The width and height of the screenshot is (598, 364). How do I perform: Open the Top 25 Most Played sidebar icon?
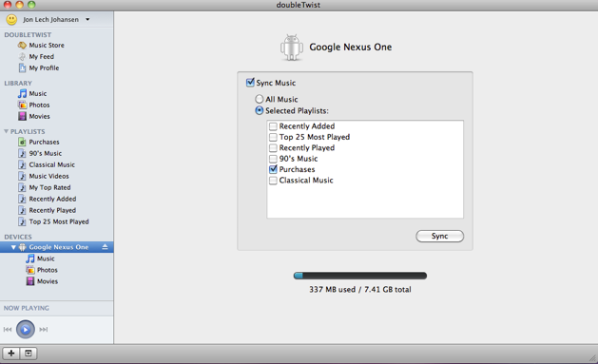22,221
